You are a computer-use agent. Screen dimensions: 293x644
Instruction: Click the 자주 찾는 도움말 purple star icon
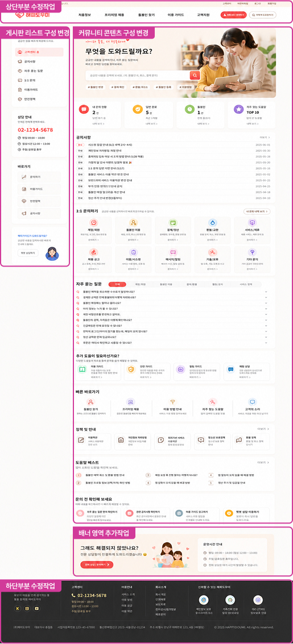[238, 110]
